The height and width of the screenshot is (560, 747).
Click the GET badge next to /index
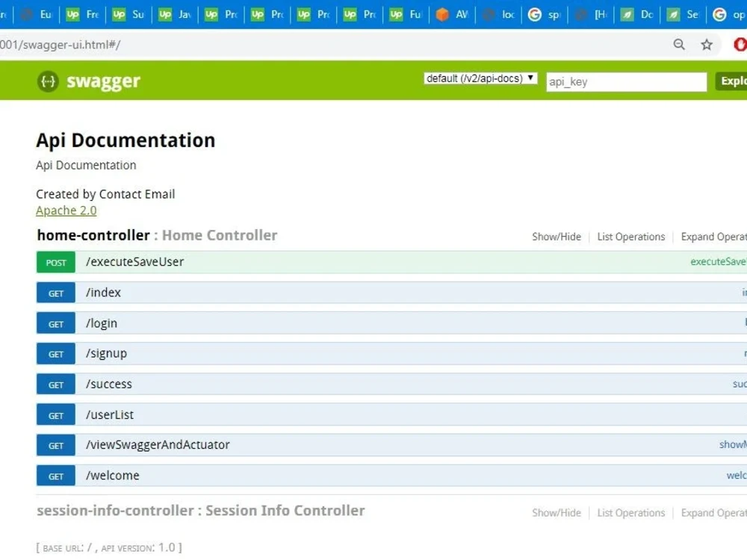click(x=55, y=293)
